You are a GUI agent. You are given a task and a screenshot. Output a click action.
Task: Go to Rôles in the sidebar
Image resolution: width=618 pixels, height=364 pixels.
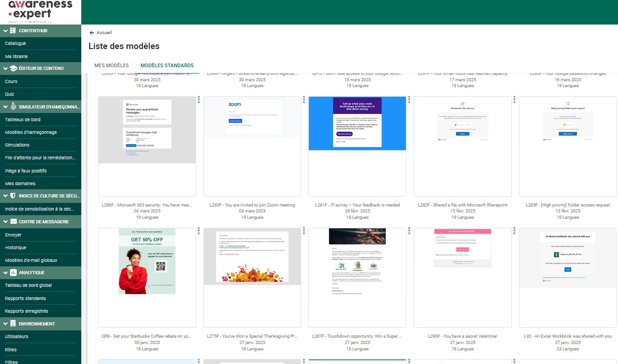11,350
